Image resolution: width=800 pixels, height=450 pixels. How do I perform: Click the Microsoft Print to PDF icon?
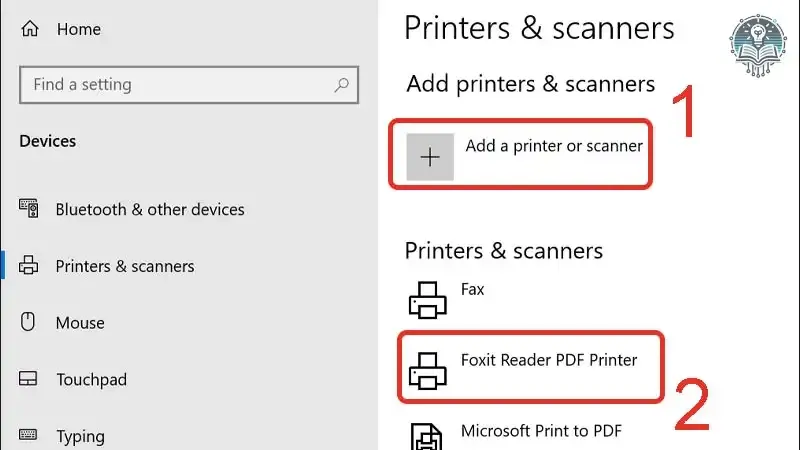point(427,437)
